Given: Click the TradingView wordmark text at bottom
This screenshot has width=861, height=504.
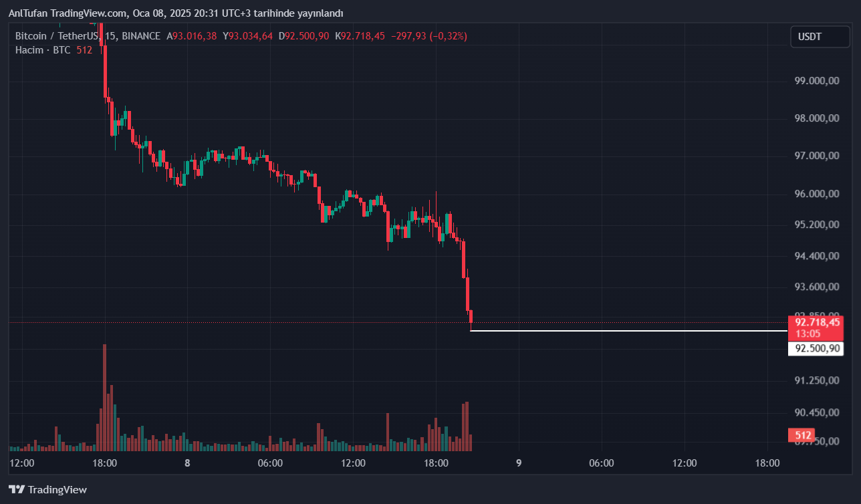Looking at the screenshot, I should click(57, 489).
